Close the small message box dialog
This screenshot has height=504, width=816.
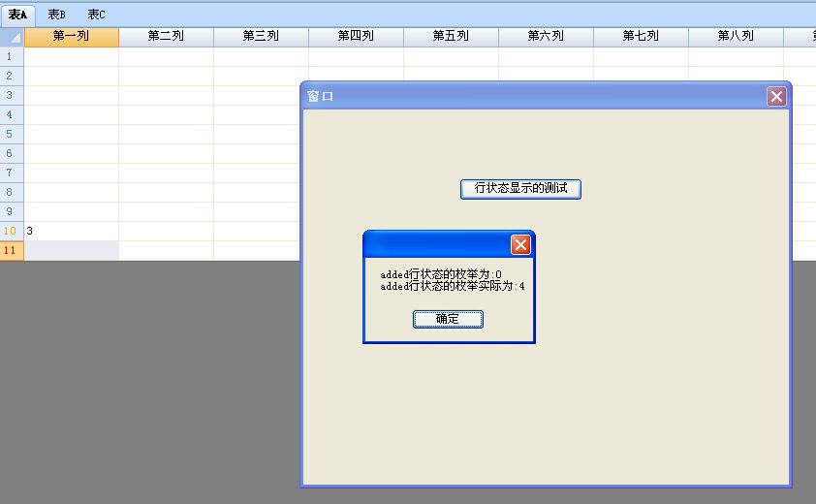click(520, 244)
